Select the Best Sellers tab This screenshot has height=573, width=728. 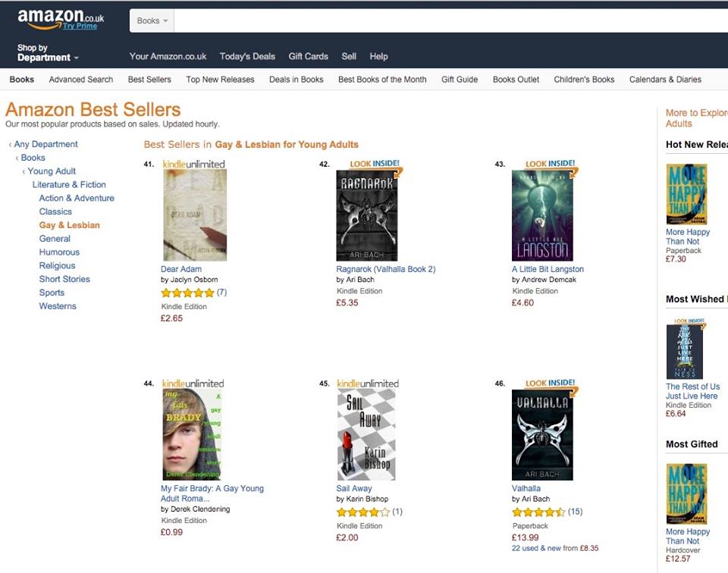point(149,80)
